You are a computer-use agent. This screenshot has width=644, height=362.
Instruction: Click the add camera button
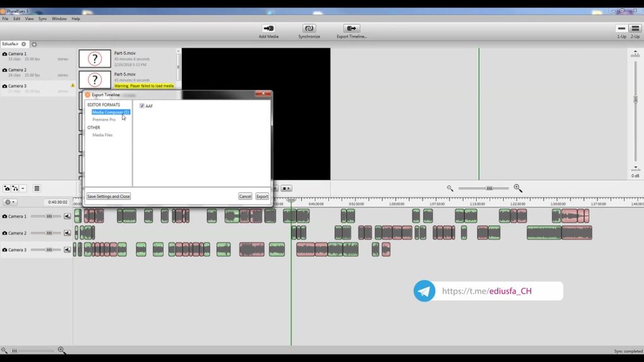click(7, 189)
